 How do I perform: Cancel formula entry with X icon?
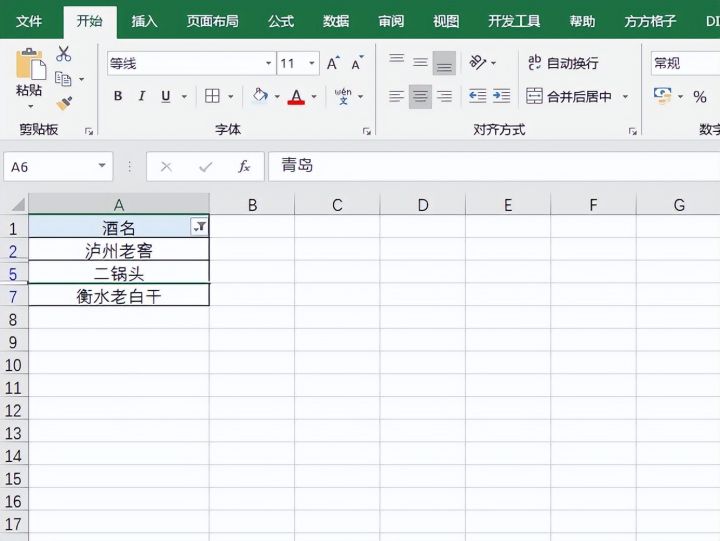(x=166, y=167)
